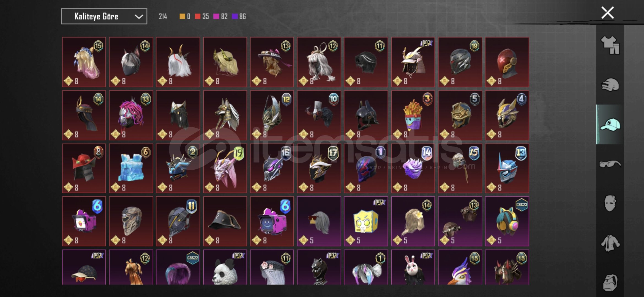This screenshot has width=644, height=297.
Task: Open the face mask category icon
Action: pos(610,203)
